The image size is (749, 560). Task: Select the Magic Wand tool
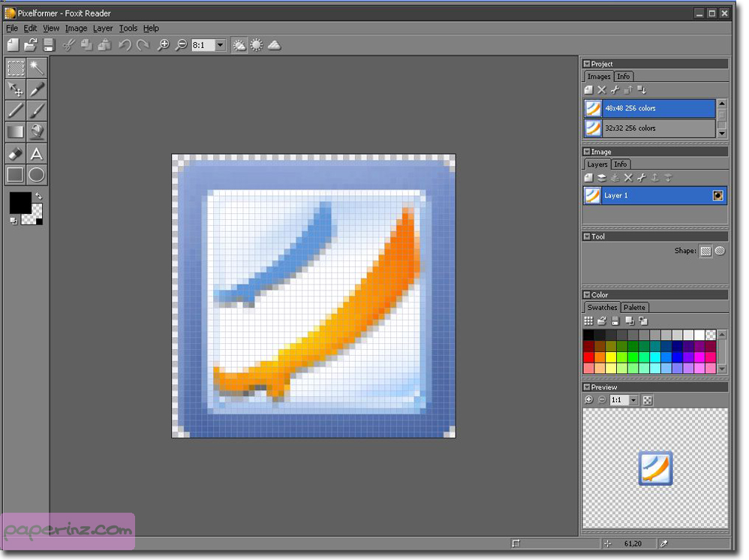[x=36, y=68]
